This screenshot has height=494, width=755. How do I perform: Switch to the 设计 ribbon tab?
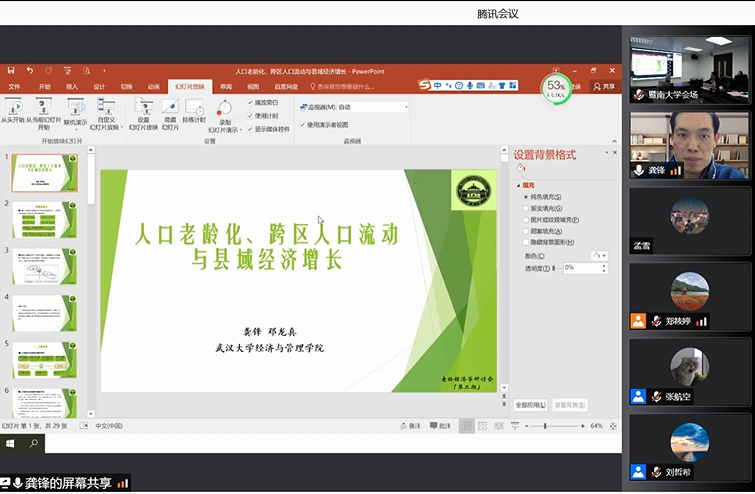click(x=99, y=87)
